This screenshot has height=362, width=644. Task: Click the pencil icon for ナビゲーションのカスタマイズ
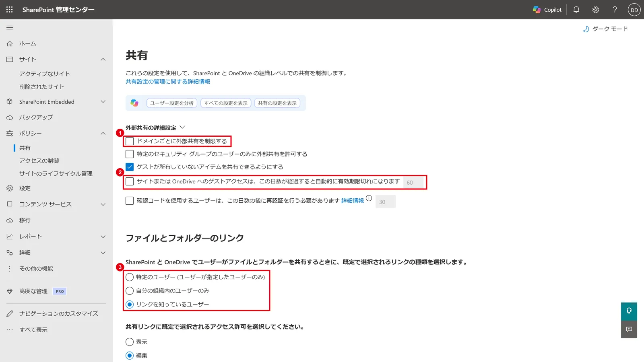click(10, 314)
